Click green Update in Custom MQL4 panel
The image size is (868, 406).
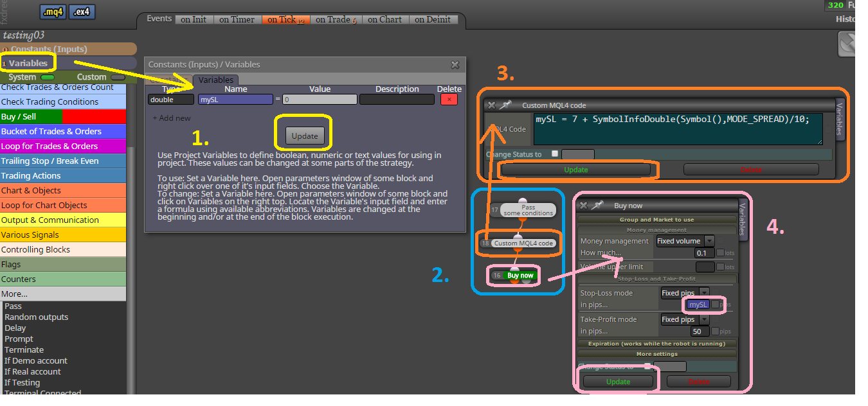(x=576, y=170)
